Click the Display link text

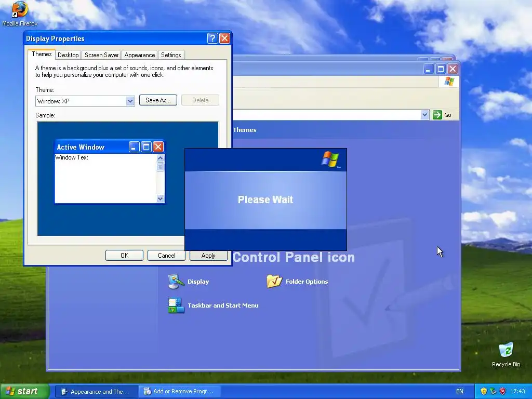(x=198, y=282)
